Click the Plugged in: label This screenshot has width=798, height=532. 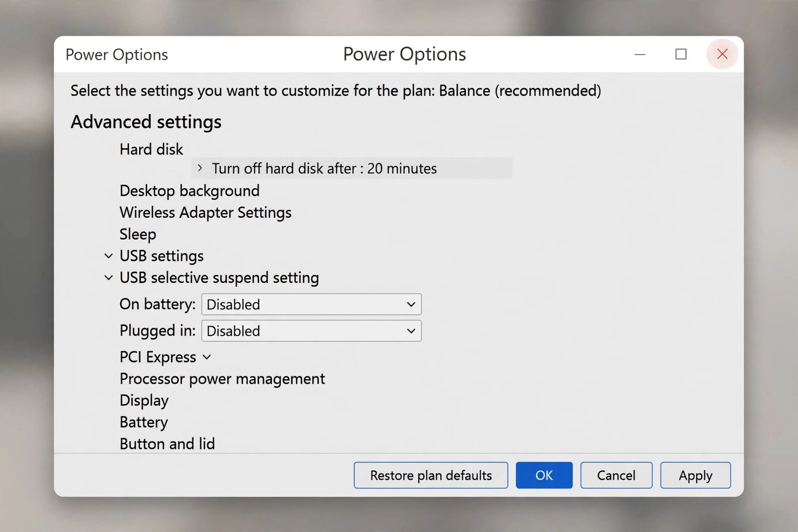(x=158, y=331)
